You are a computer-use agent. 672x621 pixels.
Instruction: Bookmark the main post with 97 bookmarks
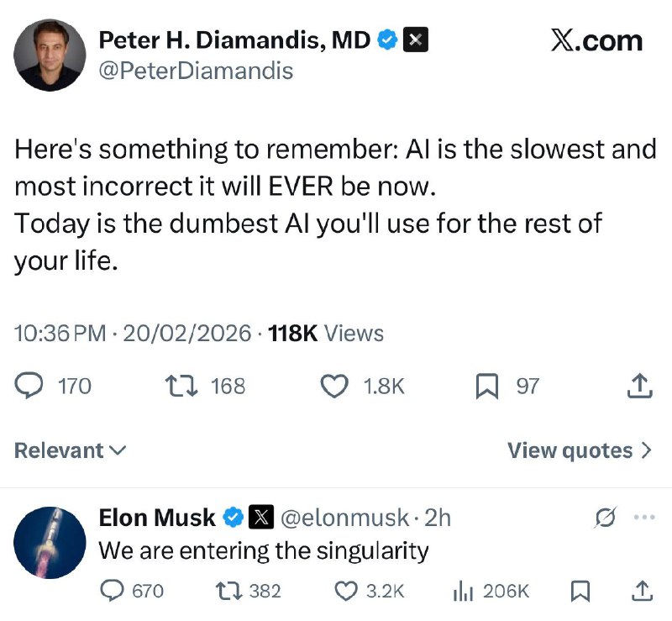486,386
